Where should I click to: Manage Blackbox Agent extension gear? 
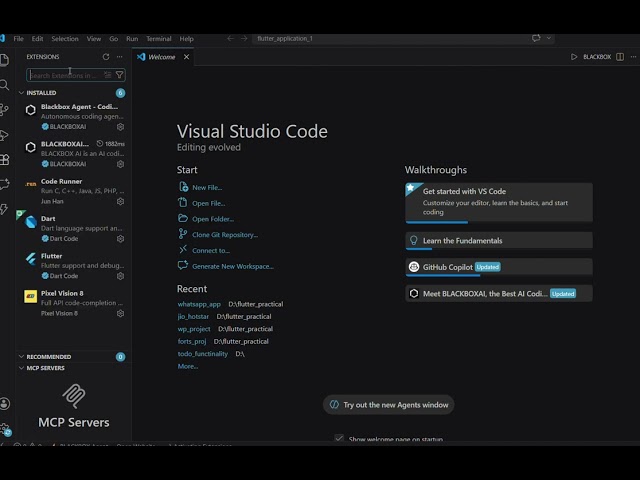(120, 127)
